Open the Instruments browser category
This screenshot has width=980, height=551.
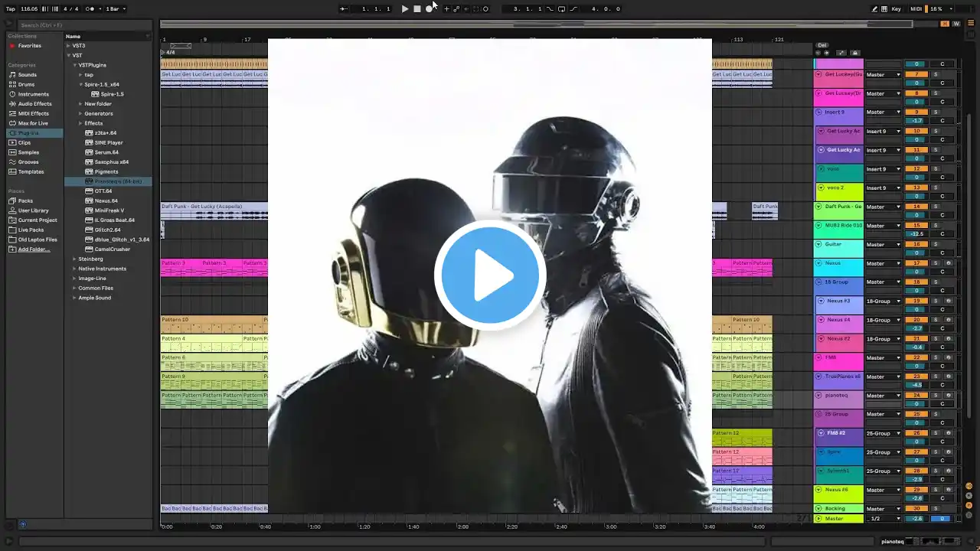click(x=34, y=94)
